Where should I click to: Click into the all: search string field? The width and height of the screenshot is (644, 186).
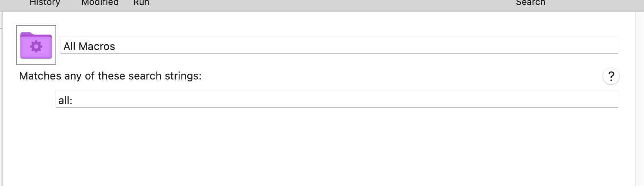(x=336, y=99)
